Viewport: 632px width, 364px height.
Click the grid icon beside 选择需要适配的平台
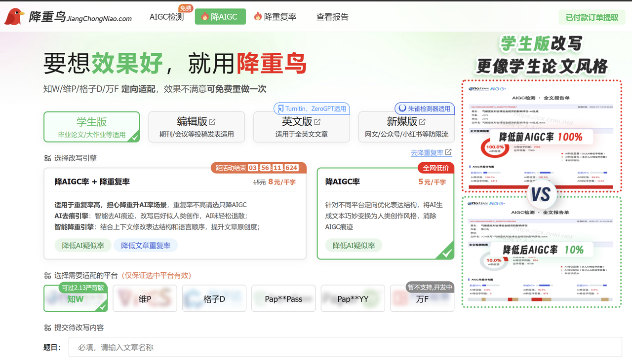(47, 275)
